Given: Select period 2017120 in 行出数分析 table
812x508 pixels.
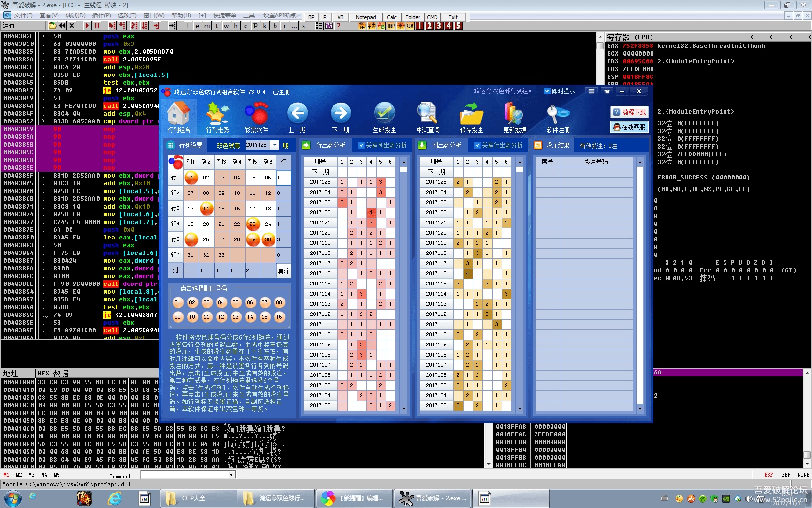Looking at the screenshot, I should point(320,233).
